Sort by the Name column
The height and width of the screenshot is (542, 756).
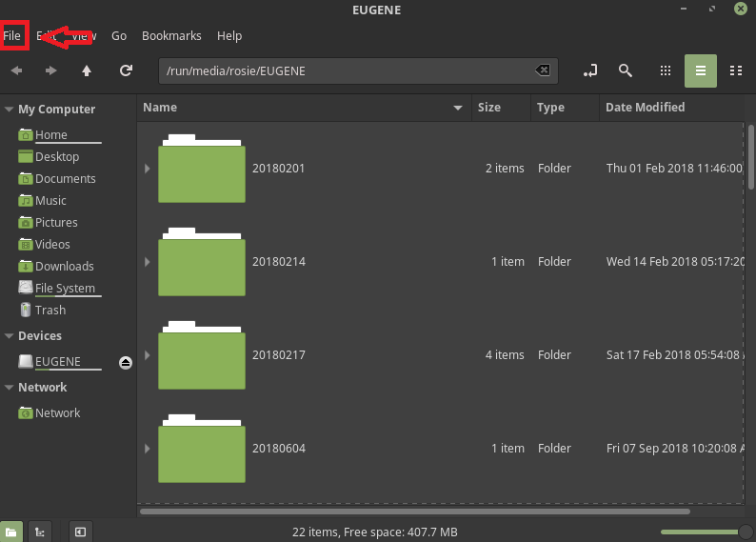tap(304, 108)
